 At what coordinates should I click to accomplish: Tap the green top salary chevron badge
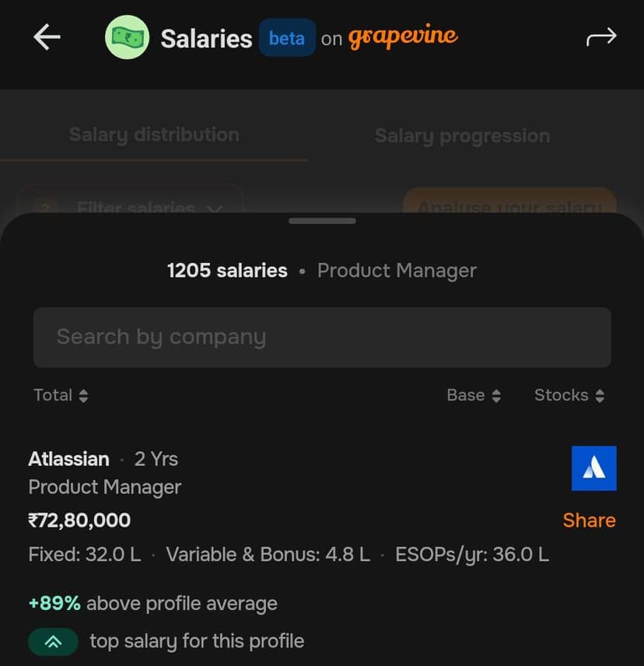click(x=53, y=641)
